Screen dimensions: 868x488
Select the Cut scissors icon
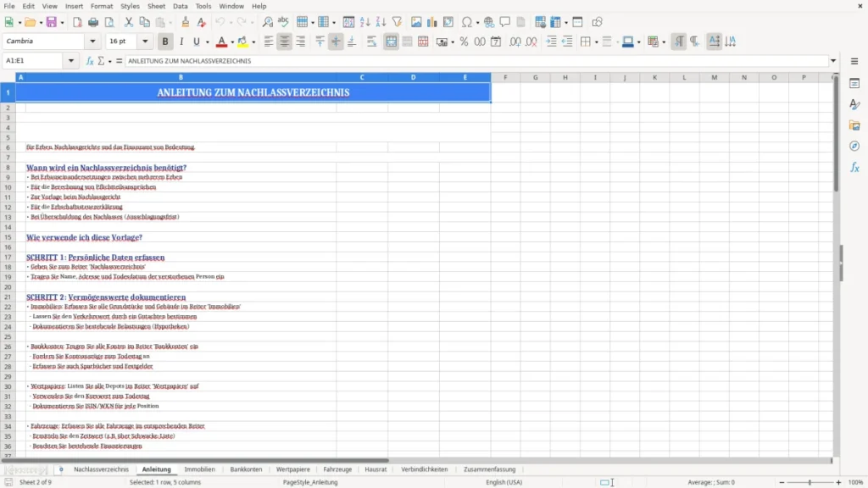[129, 22]
